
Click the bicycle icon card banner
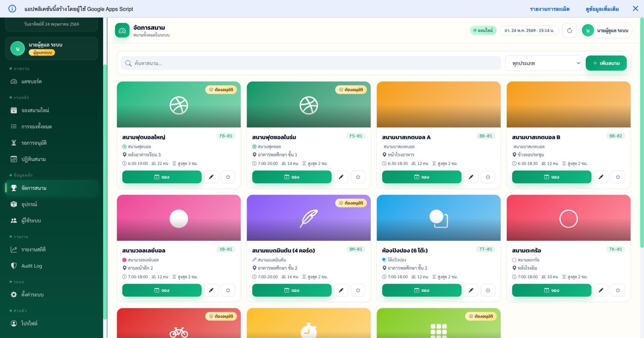(179, 323)
